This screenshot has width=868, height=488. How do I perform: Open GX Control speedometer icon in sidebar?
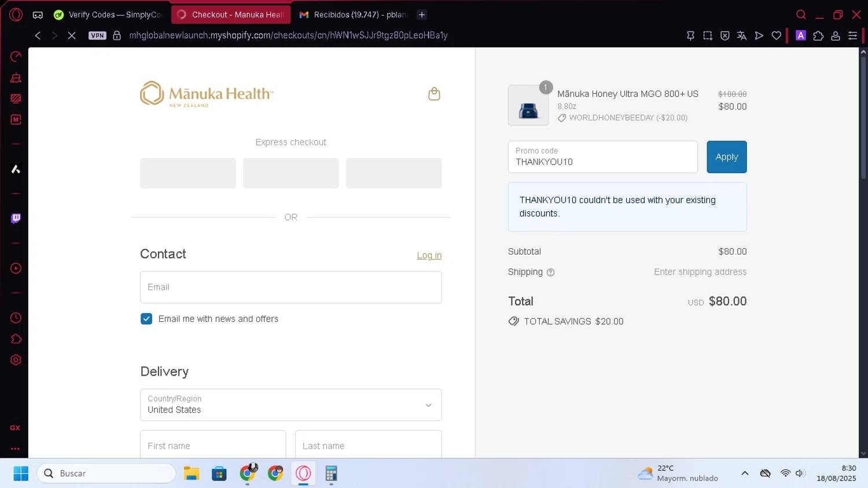(16, 56)
